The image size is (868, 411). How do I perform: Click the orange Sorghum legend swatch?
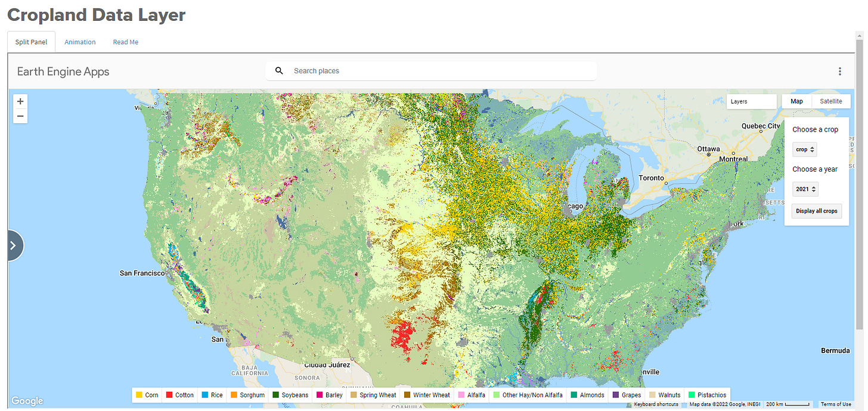coord(234,395)
